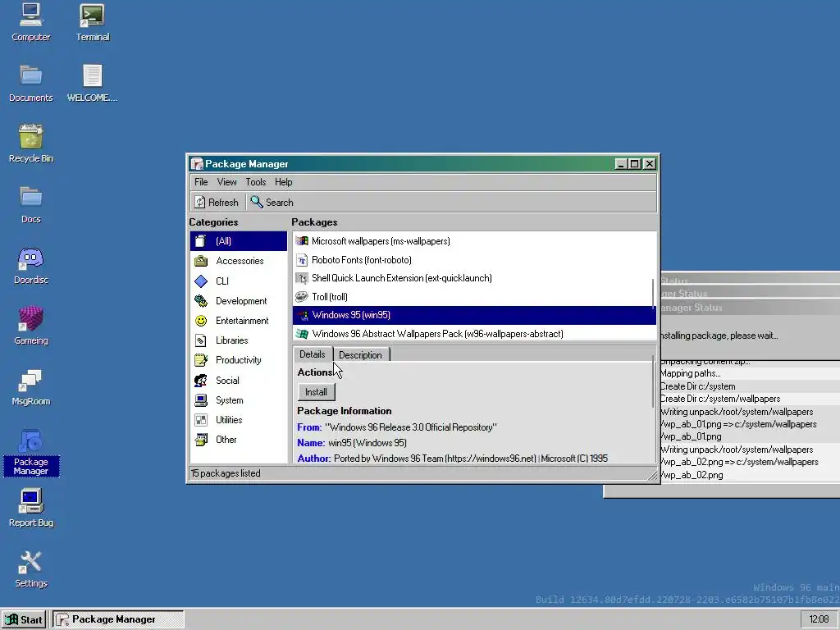
Task: Switch to the Details tab
Action: [313, 354]
